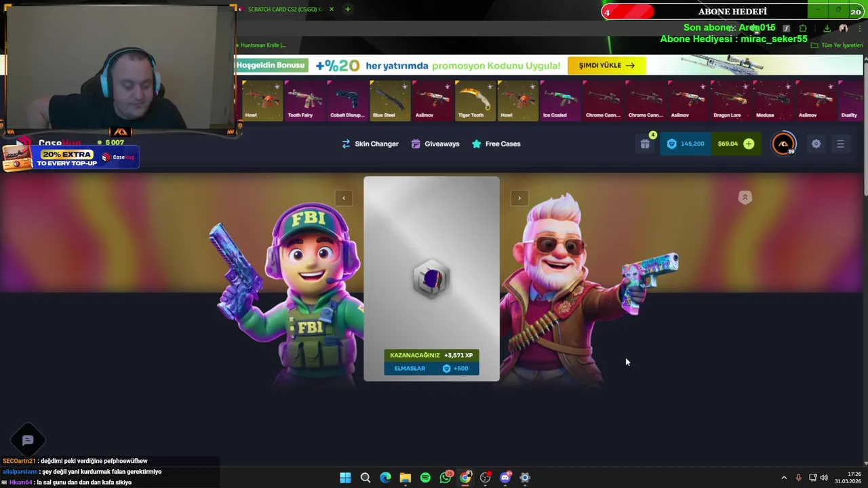Open site settings gear icon
The height and width of the screenshot is (488, 868).
point(816,144)
